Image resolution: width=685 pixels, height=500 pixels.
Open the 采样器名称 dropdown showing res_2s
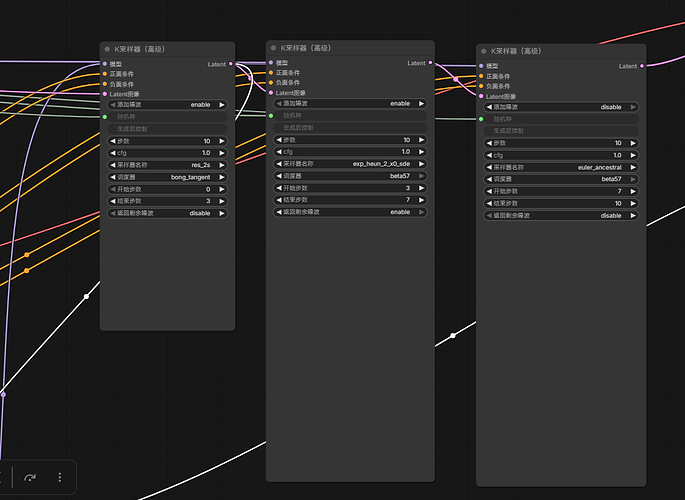coord(167,165)
